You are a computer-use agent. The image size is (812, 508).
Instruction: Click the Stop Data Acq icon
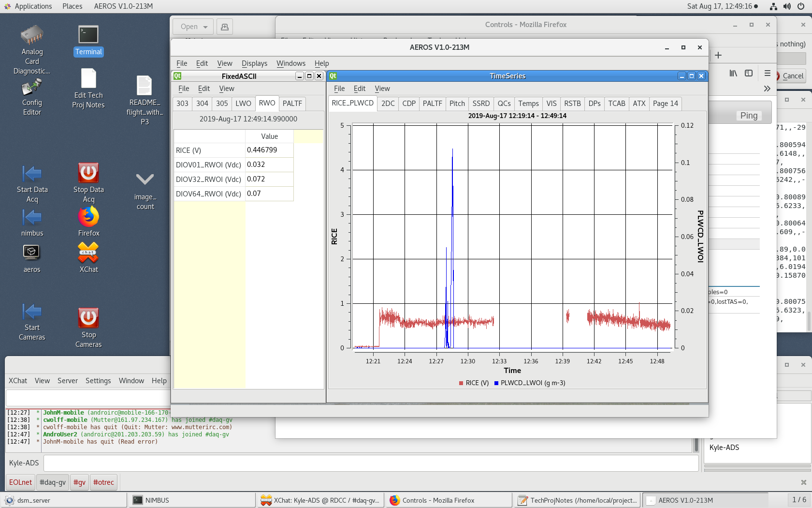pyautogui.click(x=88, y=173)
